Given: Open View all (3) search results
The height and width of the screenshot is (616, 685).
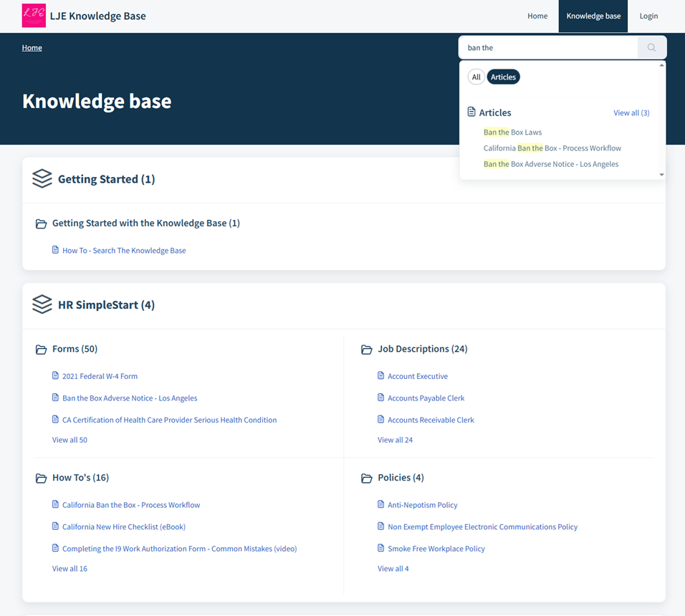Looking at the screenshot, I should click(x=631, y=112).
